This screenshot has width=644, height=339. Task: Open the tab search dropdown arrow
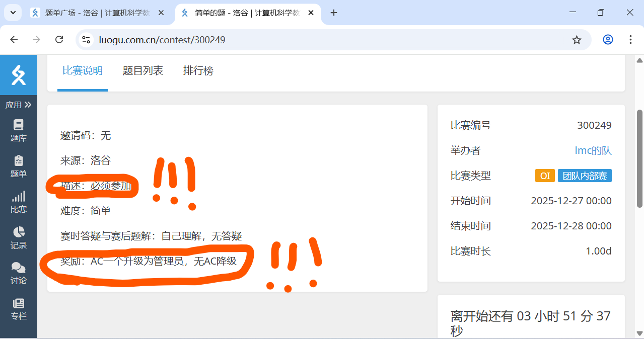pyautogui.click(x=12, y=13)
